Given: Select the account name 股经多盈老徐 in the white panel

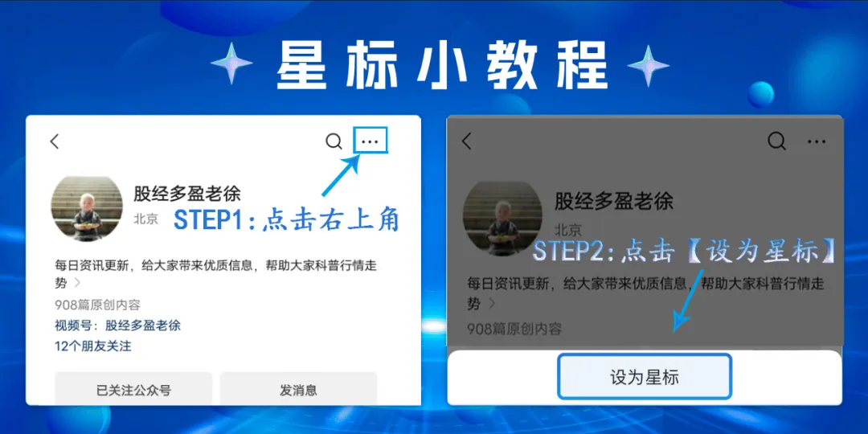Looking at the screenshot, I should coord(187,194).
